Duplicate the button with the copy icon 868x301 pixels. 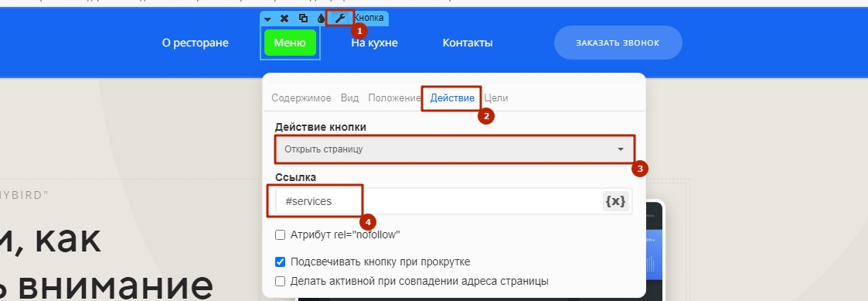pos(303,19)
